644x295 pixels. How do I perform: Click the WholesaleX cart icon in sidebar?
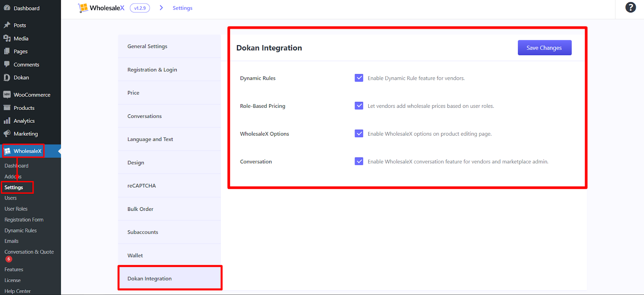(7, 151)
